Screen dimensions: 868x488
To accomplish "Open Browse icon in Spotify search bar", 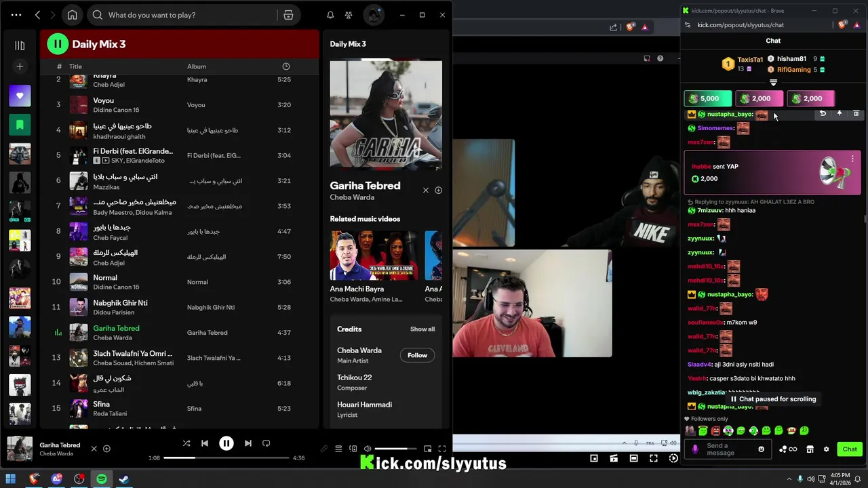I will coord(288,15).
